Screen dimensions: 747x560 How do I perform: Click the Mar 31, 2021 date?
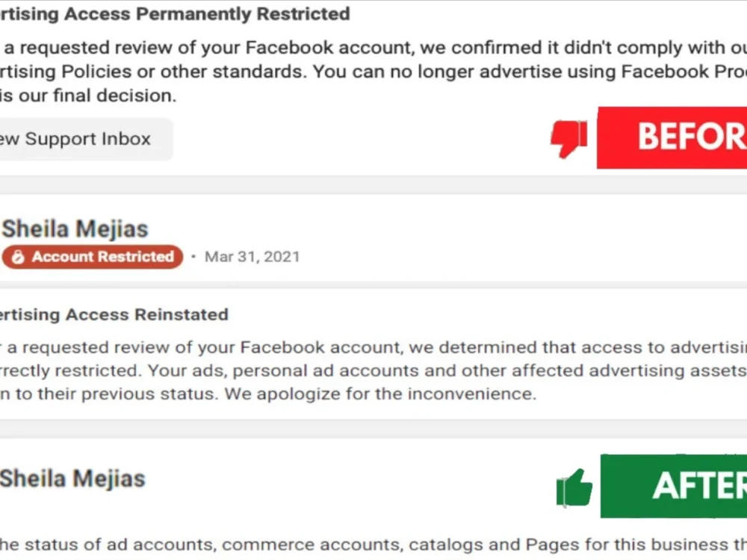click(x=252, y=257)
